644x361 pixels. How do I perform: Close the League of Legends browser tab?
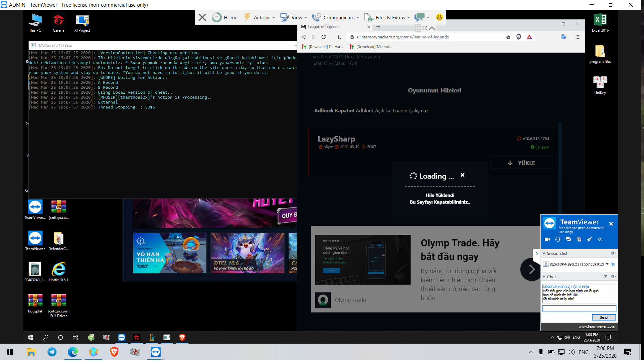(x=369, y=27)
